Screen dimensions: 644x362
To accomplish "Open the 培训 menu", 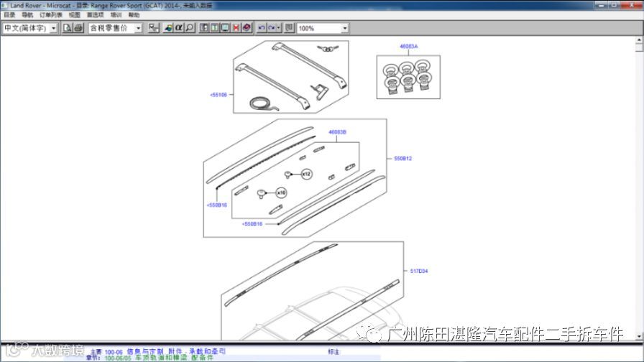I will (116, 15).
